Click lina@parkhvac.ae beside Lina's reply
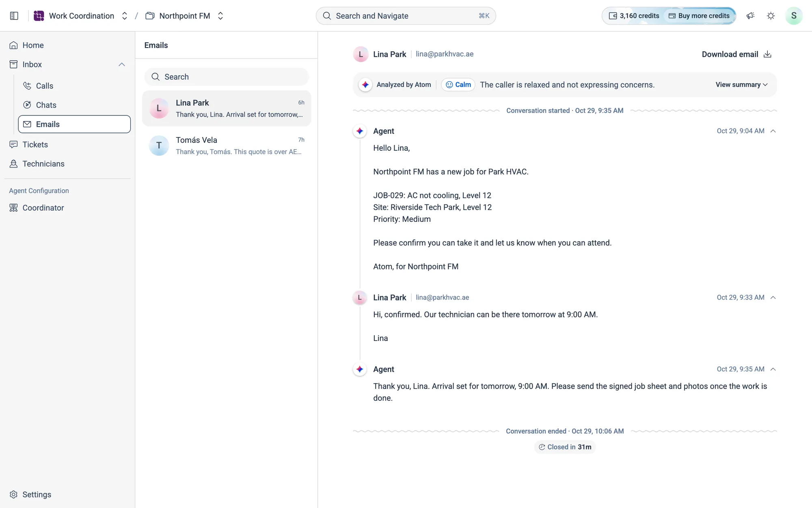 pos(442,297)
